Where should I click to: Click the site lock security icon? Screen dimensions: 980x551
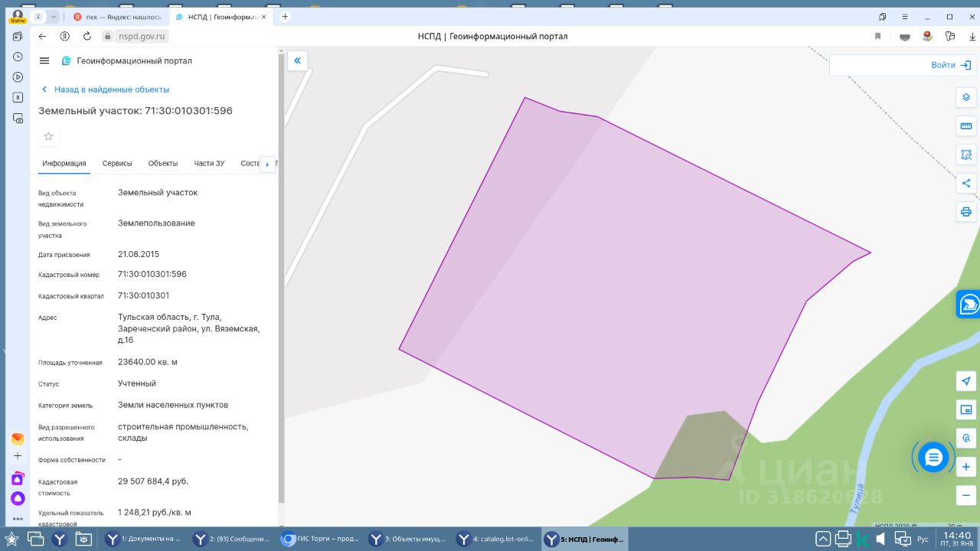tap(108, 36)
